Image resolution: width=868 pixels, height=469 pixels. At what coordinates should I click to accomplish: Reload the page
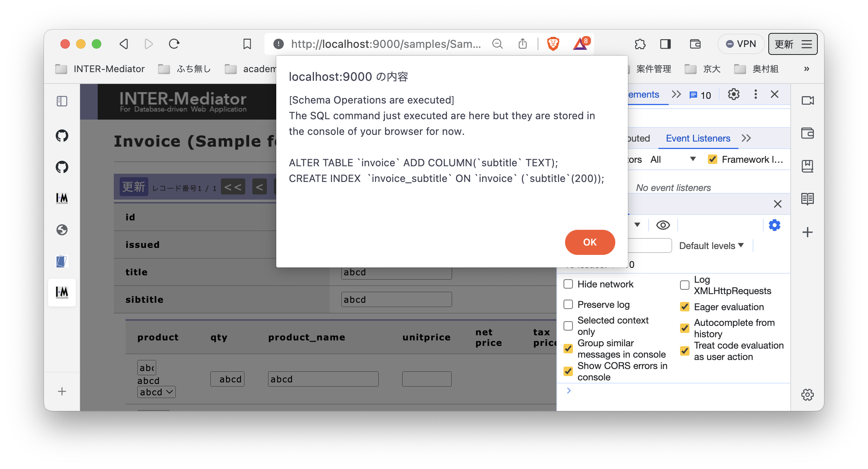pos(174,44)
